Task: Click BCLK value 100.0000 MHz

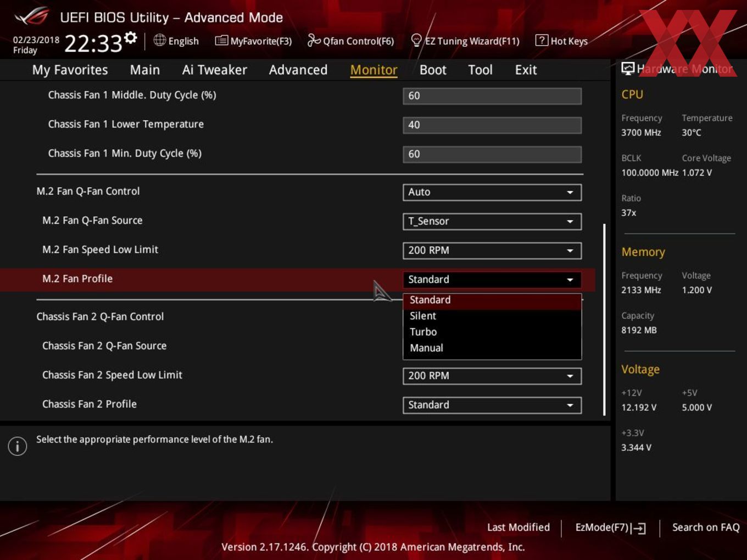Action: click(650, 173)
